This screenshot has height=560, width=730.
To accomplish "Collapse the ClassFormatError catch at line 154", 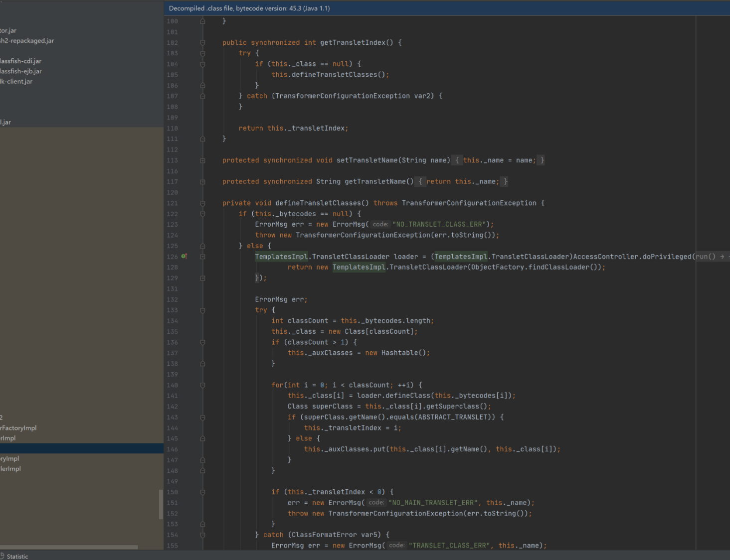I will coord(202,535).
